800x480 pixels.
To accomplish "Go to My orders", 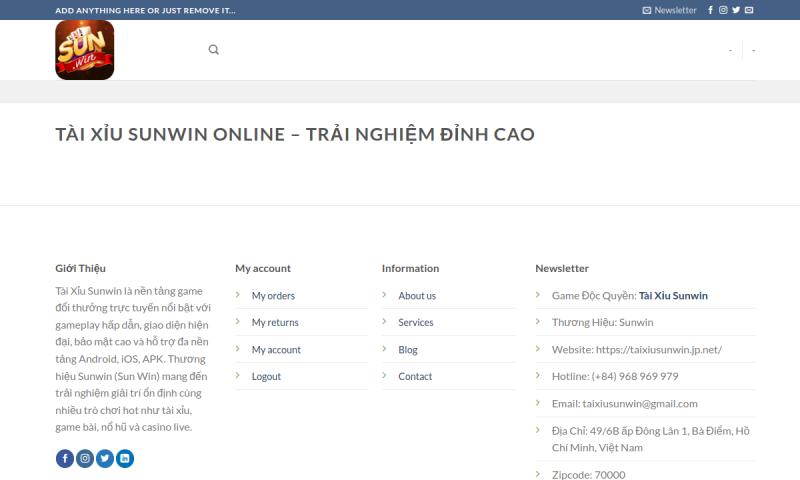I will tap(273, 296).
